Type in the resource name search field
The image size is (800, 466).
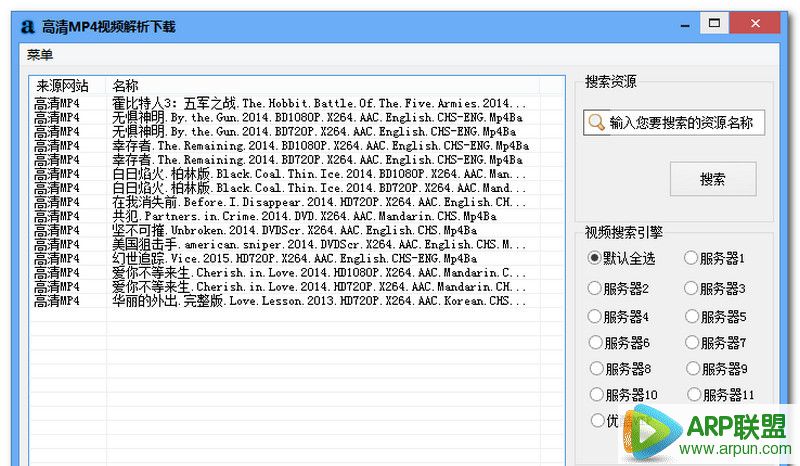(x=685, y=122)
